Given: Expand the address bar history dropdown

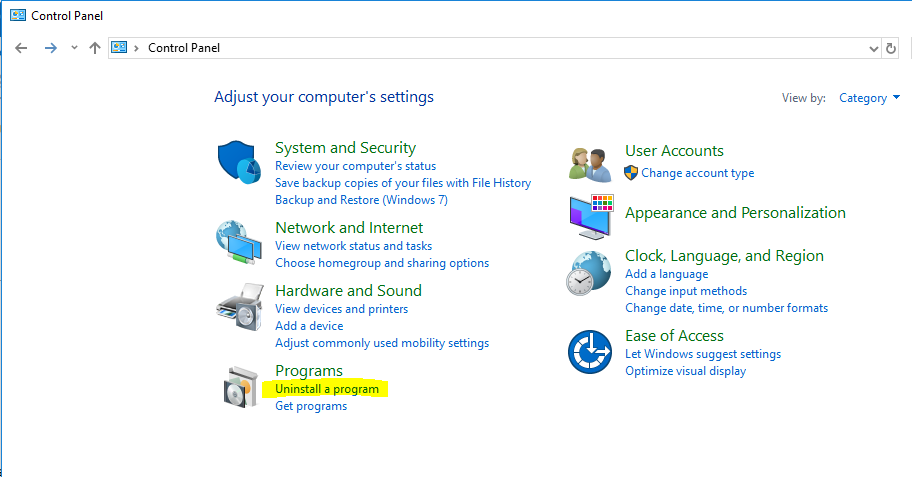Looking at the screenshot, I should coord(874,49).
